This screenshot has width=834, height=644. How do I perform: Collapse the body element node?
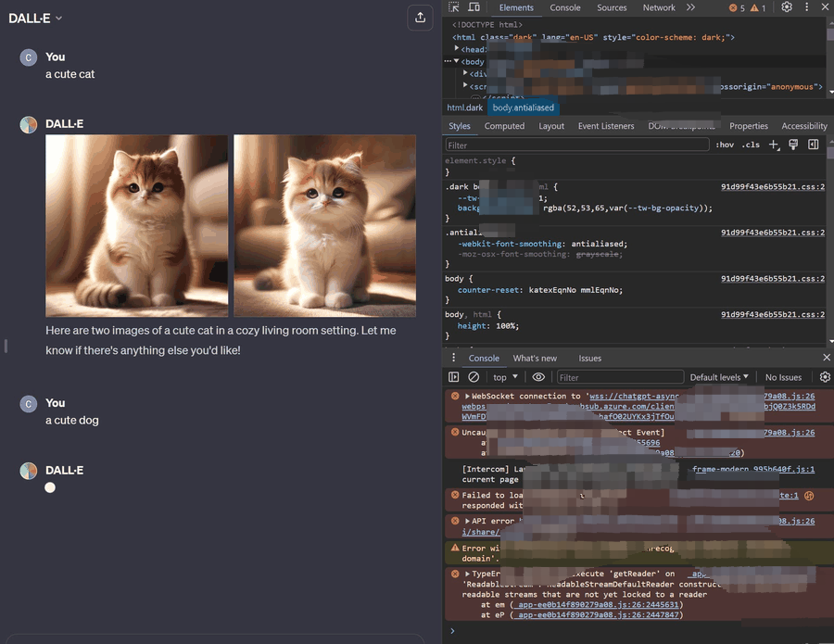[x=456, y=61]
